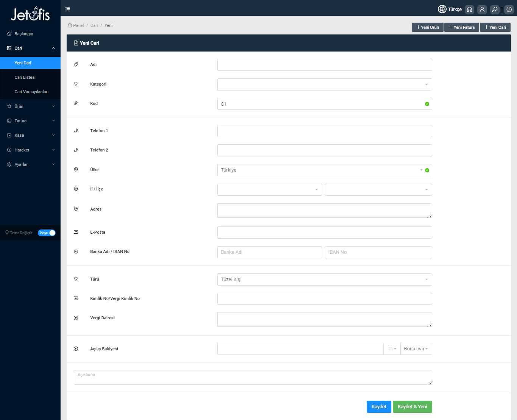Open the İl province dropdown
This screenshot has width=517, height=420.
(269, 190)
